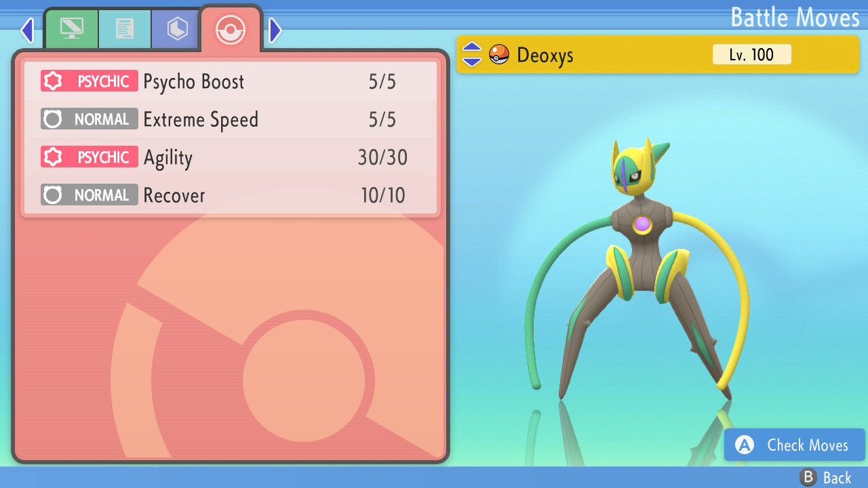Select the Battle Moves tab Poké Ball icon
Screen dimensions: 868x488
coord(231,29)
